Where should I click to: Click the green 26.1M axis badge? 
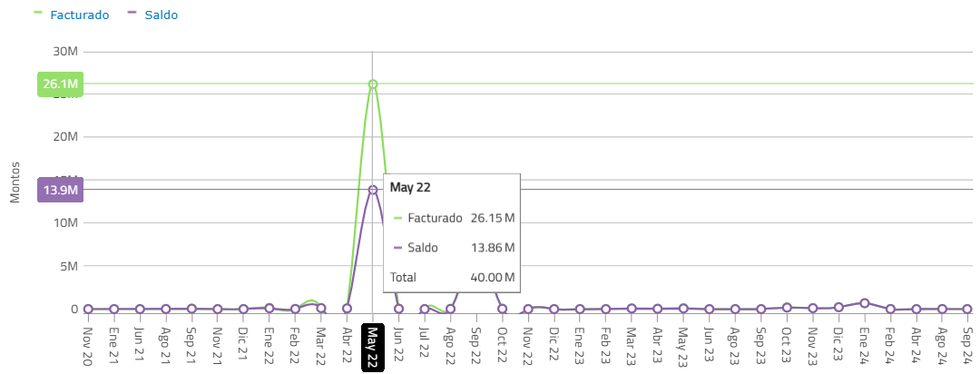pos(60,84)
